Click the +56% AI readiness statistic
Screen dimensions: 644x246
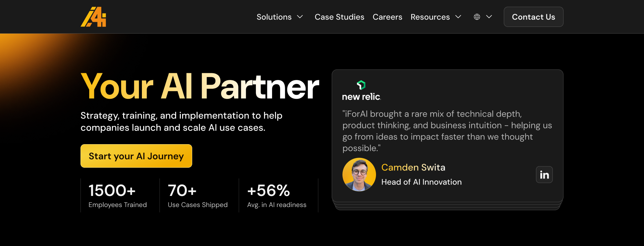(x=276, y=195)
